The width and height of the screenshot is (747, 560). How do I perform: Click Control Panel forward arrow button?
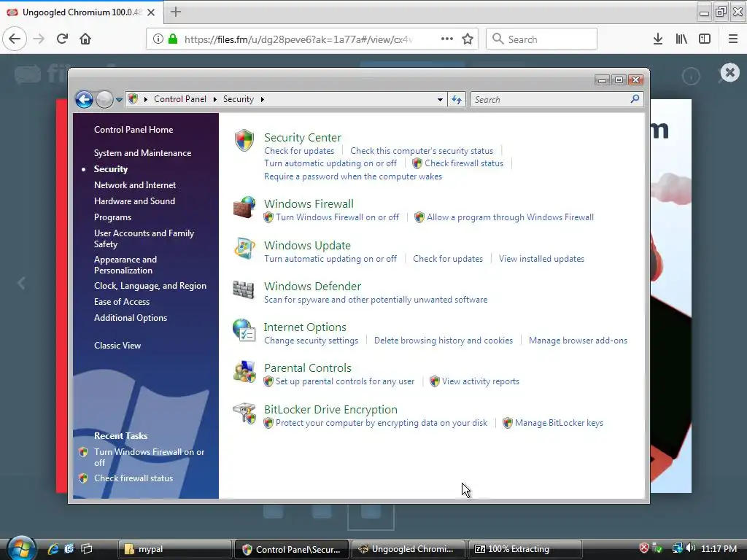pos(104,99)
